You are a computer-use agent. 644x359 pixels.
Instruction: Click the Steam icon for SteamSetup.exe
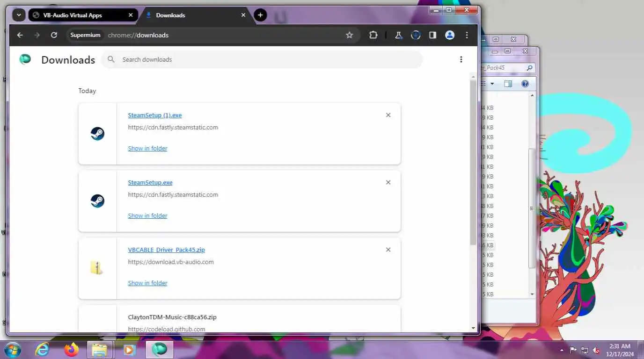(x=97, y=201)
